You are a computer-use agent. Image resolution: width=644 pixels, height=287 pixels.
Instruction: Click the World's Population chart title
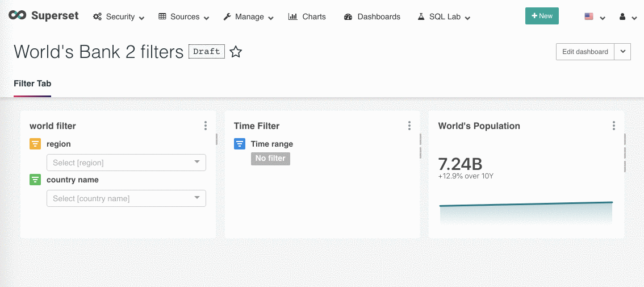click(479, 126)
